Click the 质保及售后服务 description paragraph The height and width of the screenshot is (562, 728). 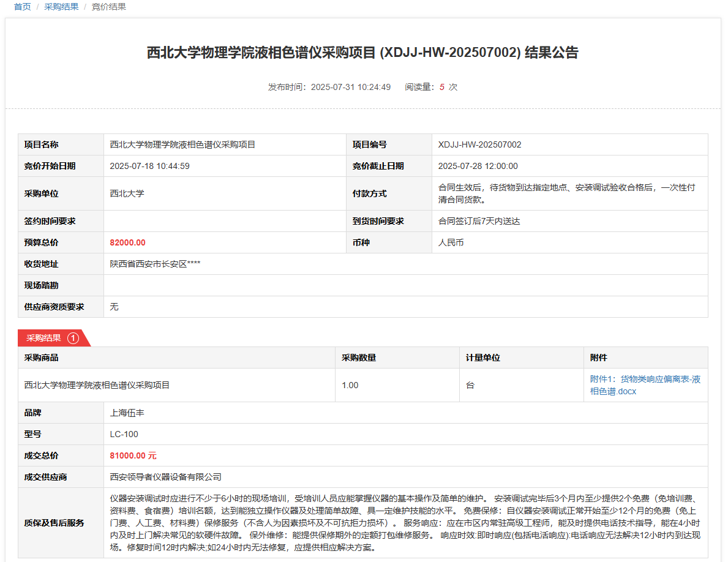coord(405,522)
